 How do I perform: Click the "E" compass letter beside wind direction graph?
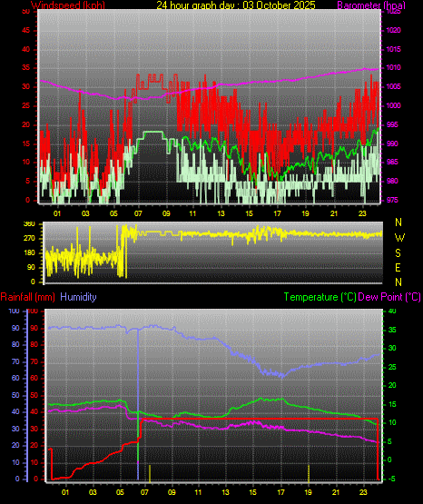pos(398,268)
